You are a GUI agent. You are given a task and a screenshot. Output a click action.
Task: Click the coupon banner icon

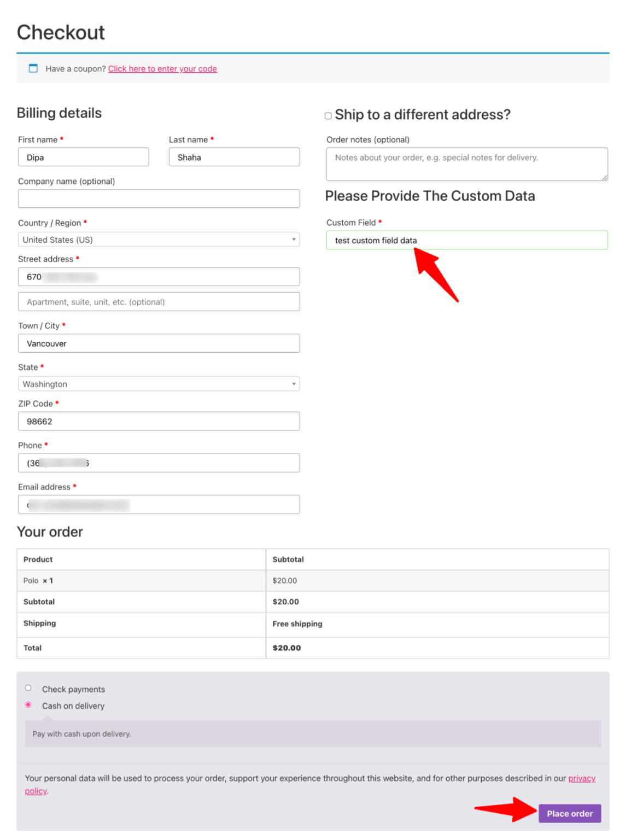point(33,69)
